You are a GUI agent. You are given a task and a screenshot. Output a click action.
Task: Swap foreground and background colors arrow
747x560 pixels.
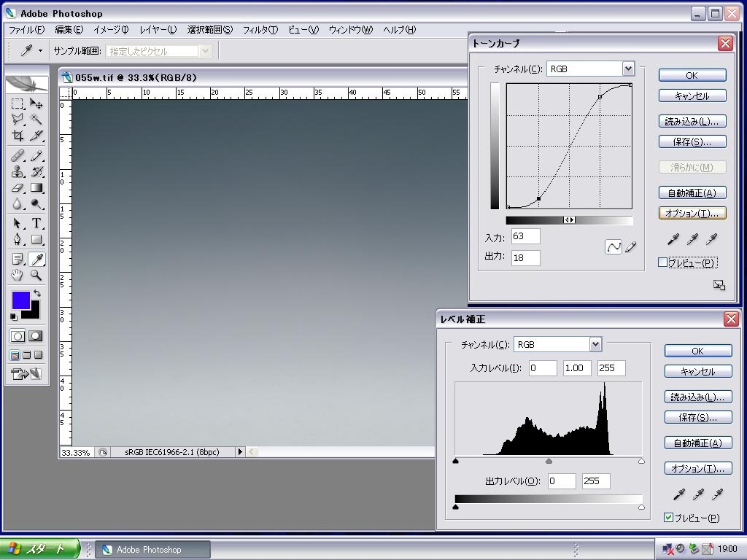(37, 293)
